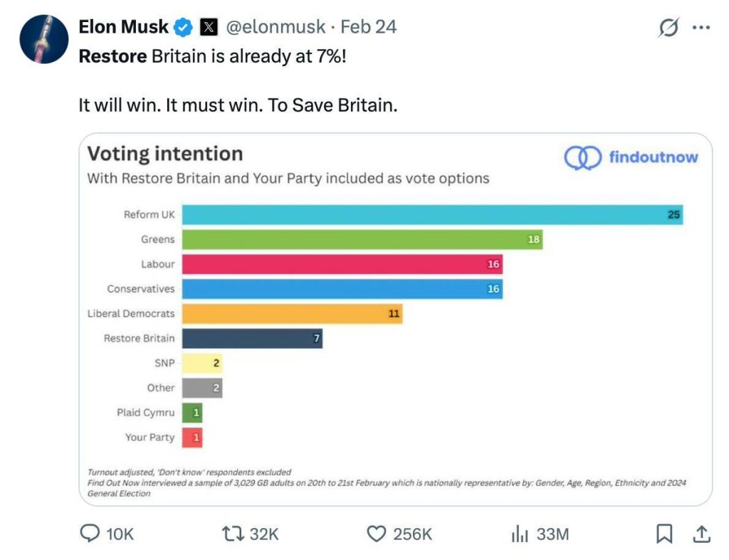View analytics bar chart icon
The height and width of the screenshot is (560, 729).
pyautogui.click(x=520, y=534)
